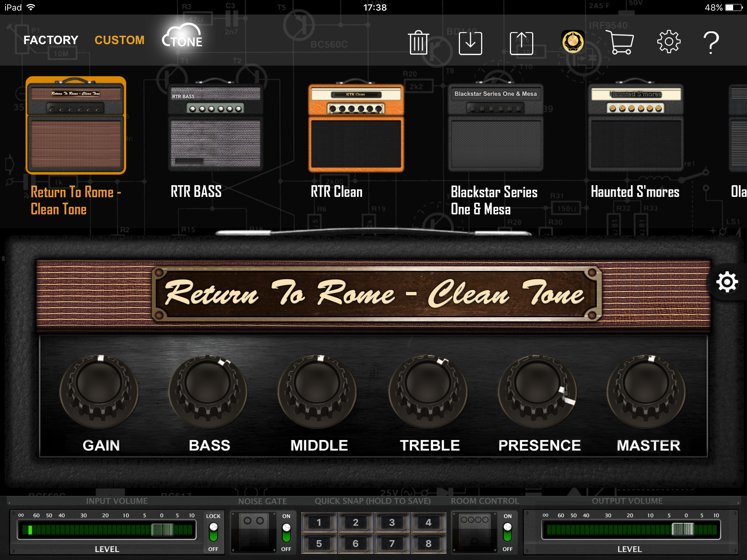The width and height of the screenshot is (747, 560).
Task: Open settings gear in top toolbar
Action: 669,42
